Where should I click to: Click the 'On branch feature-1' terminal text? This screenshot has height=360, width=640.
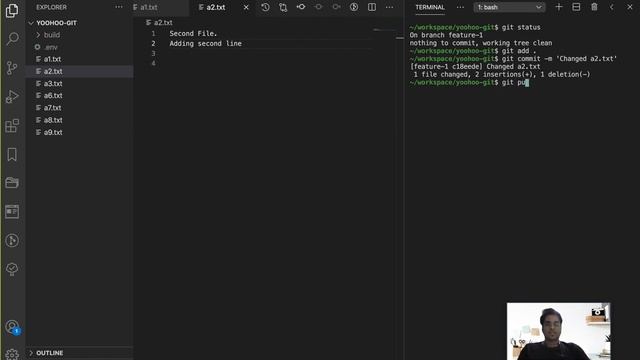446,35
